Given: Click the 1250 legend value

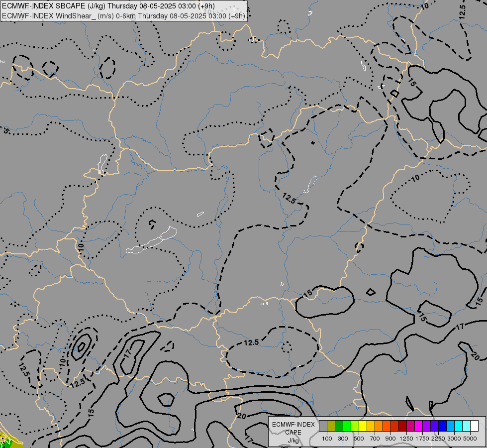Looking at the screenshot, I should (406, 439).
